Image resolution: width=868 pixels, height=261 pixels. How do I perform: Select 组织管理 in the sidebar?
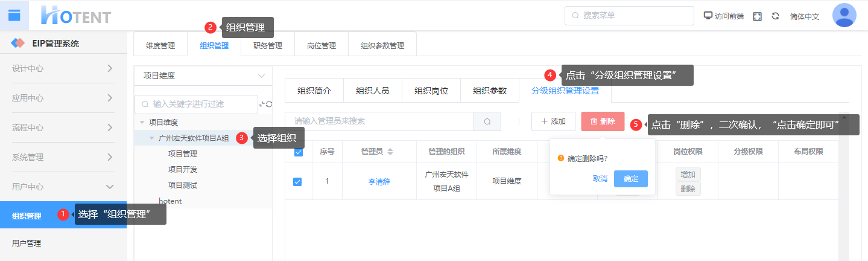click(63, 216)
